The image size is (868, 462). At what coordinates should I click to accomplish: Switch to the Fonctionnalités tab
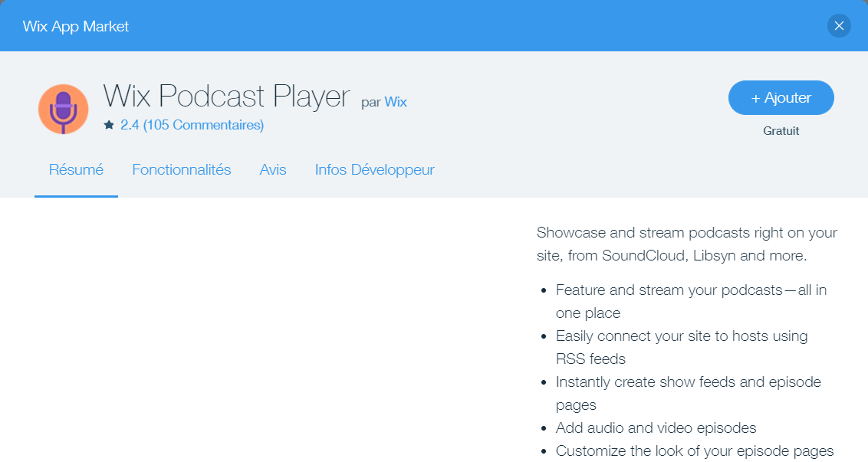tap(182, 169)
